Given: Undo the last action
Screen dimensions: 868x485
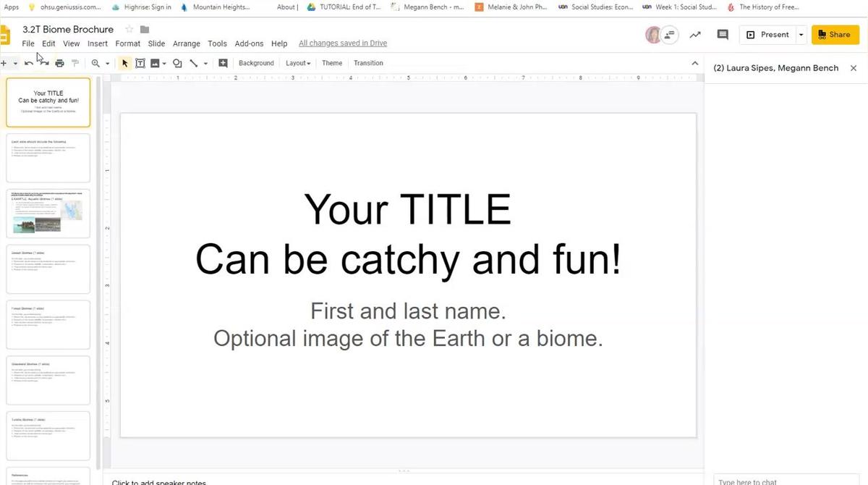Looking at the screenshot, I should point(28,63).
